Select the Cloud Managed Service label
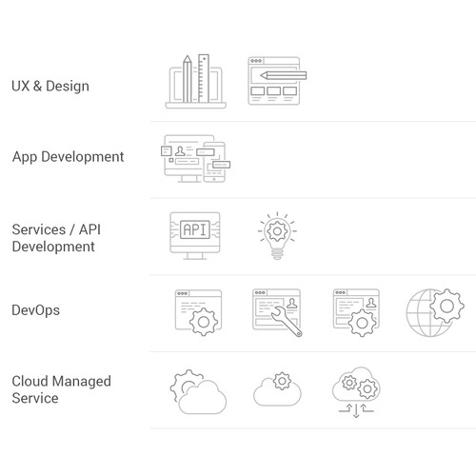 (61, 389)
